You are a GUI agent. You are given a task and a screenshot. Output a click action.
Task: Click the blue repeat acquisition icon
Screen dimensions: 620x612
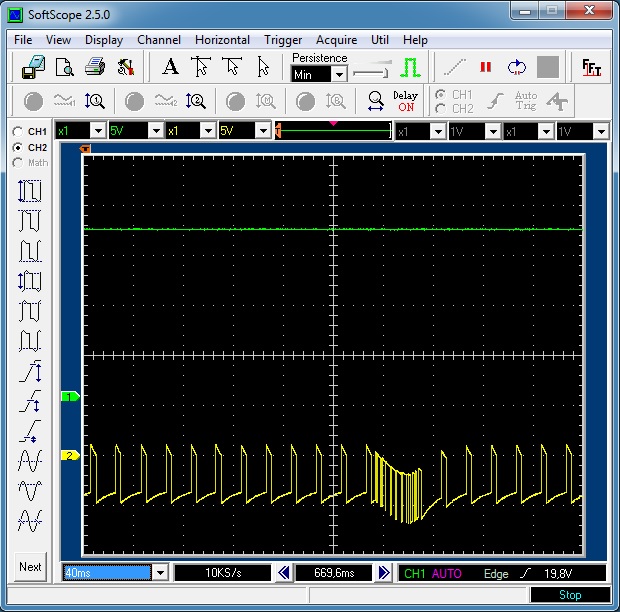pyautogui.click(x=517, y=67)
